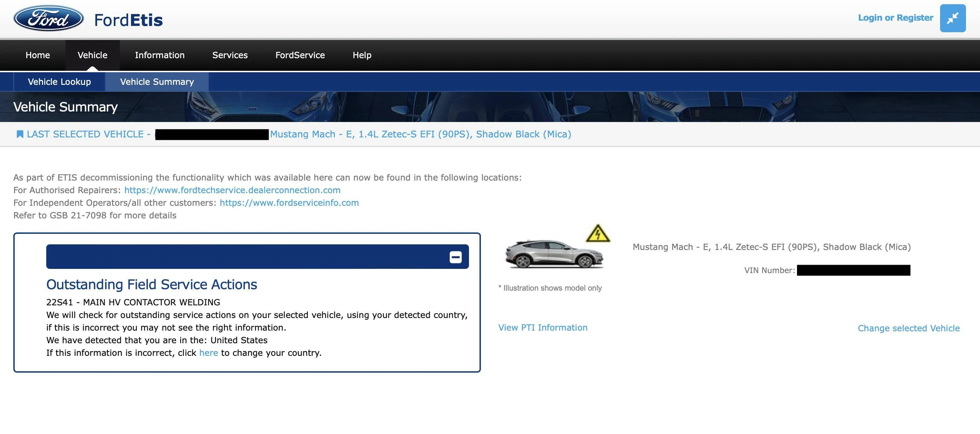
Task: Click the Outstanding Field Service Actions heading
Action: click(x=152, y=284)
